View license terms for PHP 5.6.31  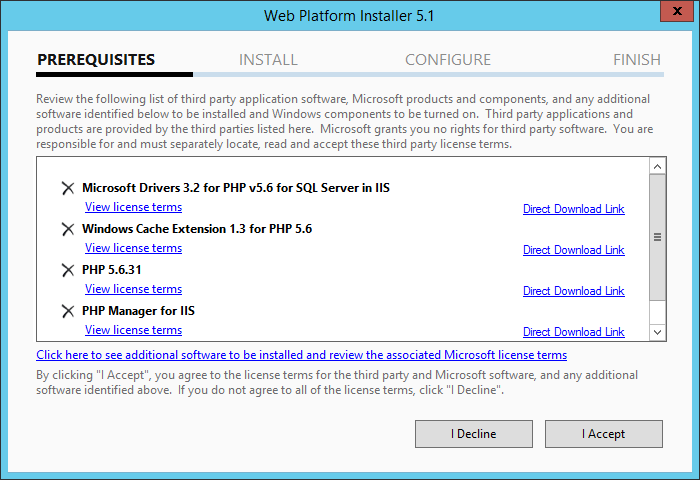[x=133, y=289]
